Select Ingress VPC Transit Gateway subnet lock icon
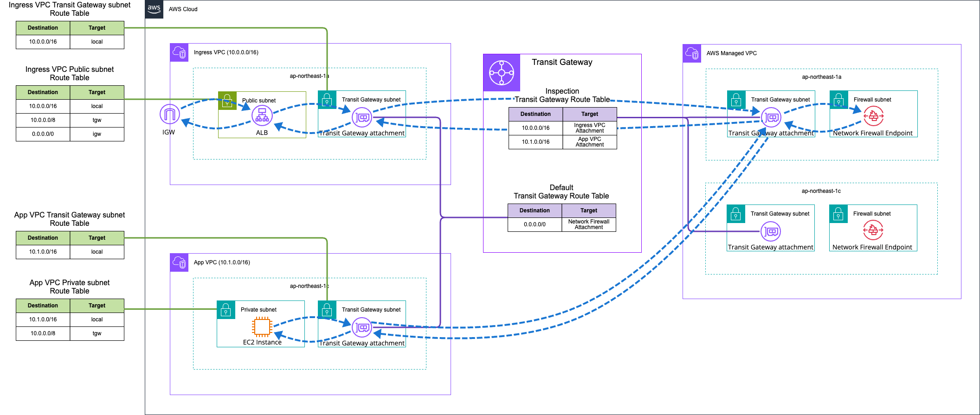The width and height of the screenshot is (980, 415). (327, 100)
